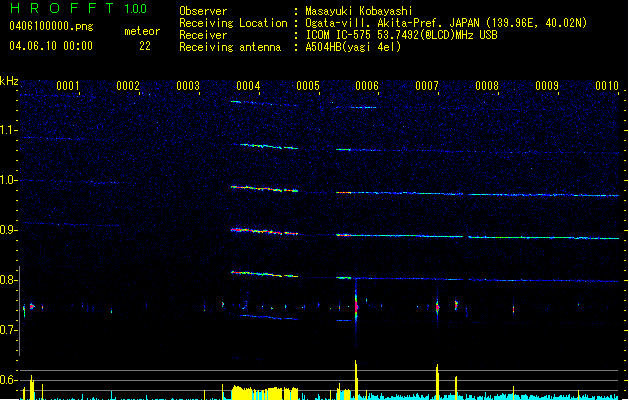Click the 0008 time marker
629x400 pixels.
click(x=487, y=85)
